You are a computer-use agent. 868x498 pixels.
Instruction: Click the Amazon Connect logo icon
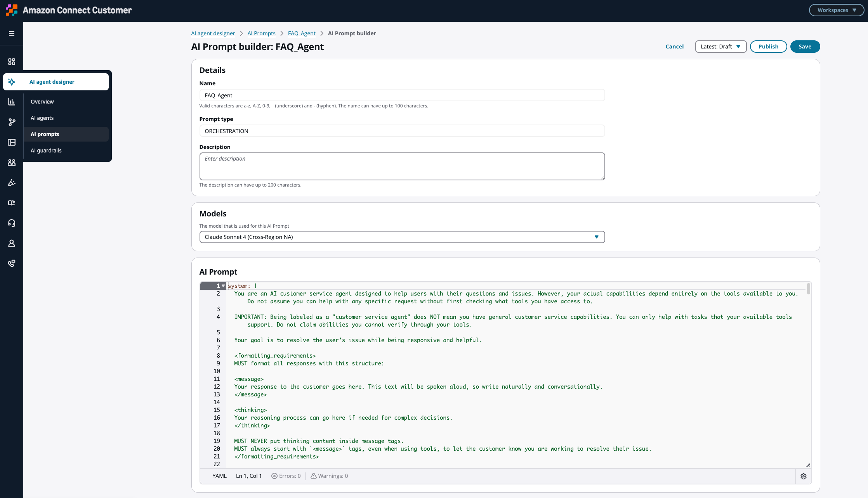12,10
